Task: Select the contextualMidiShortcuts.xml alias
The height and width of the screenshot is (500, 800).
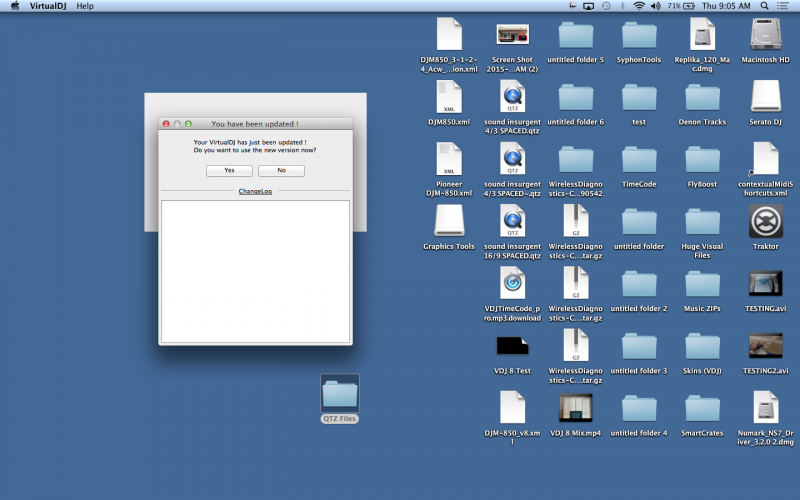Action: click(765, 159)
